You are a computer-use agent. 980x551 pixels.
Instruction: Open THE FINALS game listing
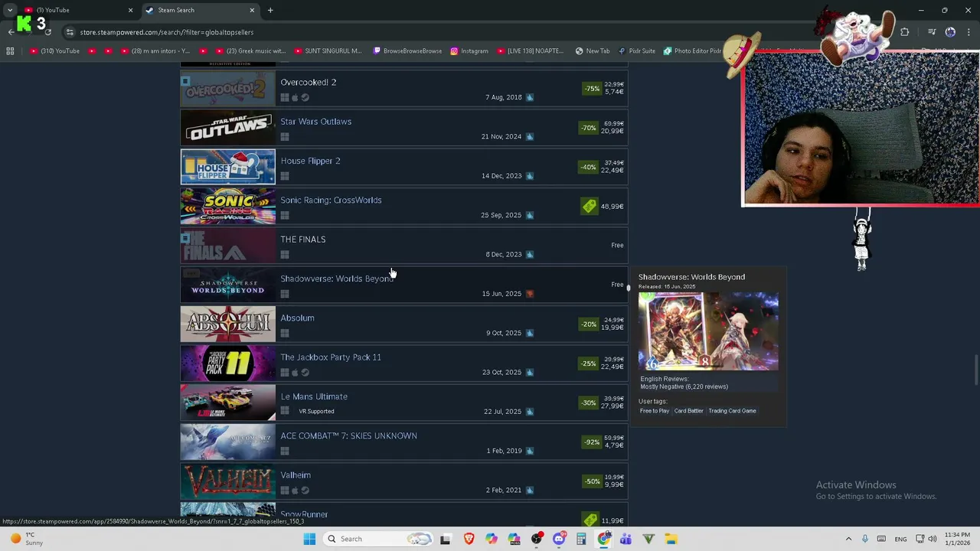pos(404,246)
